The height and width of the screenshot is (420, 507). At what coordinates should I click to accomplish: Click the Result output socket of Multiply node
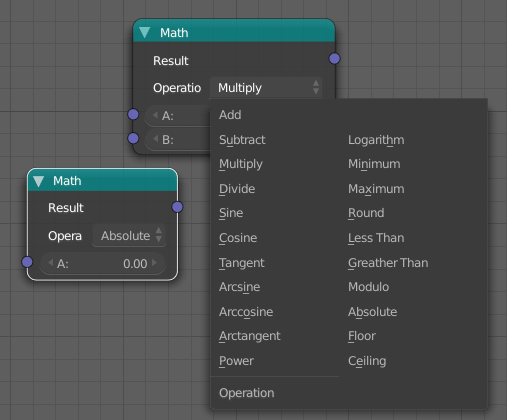[x=334, y=58]
